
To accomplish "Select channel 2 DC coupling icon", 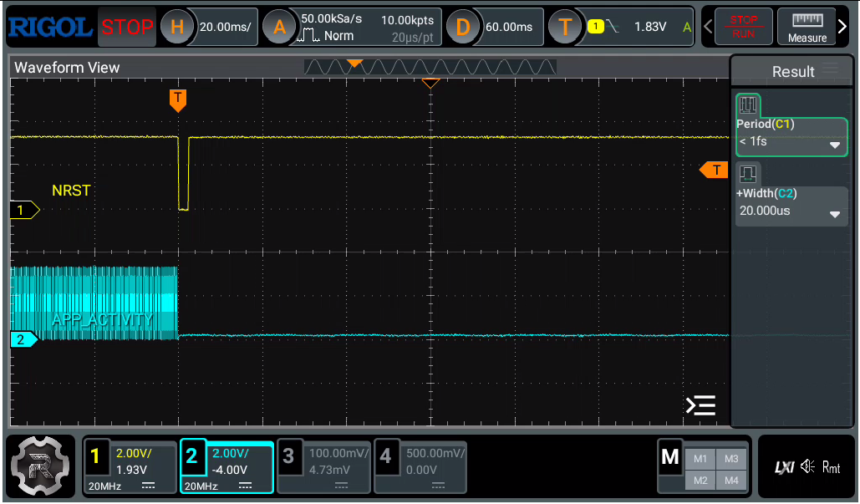I will click(245, 486).
